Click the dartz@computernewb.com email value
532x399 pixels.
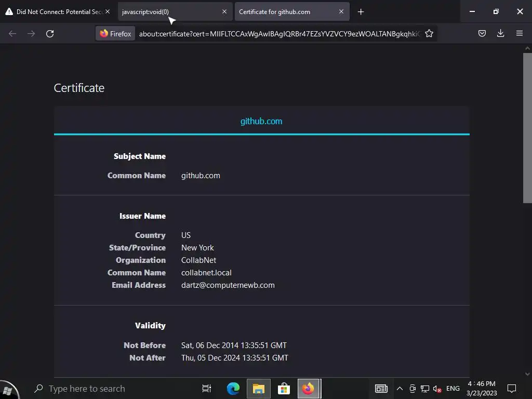tap(228, 285)
